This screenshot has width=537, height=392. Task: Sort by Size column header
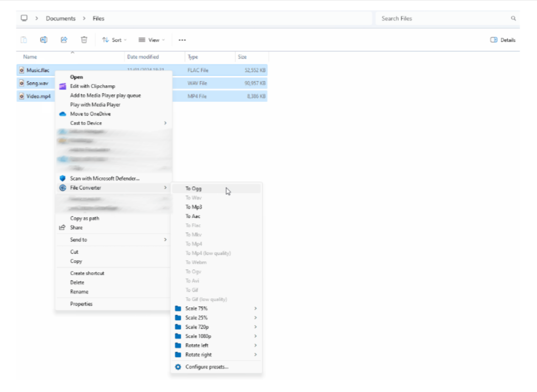242,57
